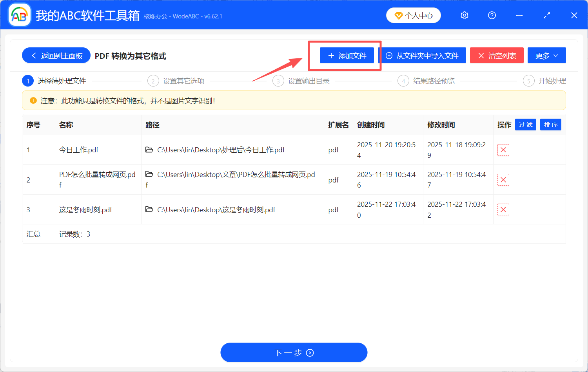Delete 今日工作.pdf using its red X icon
588x372 pixels.
pos(503,150)
